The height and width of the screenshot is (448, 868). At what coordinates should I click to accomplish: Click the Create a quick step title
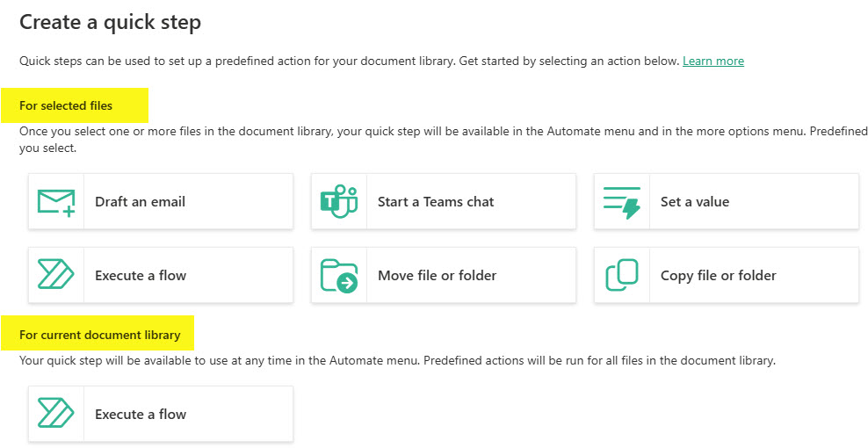point(110,22)
